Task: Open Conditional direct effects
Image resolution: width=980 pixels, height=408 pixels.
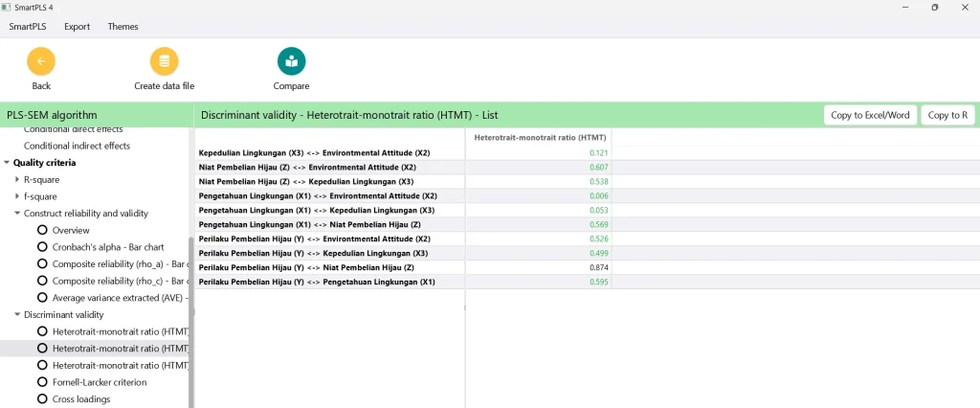Action: 73,129
